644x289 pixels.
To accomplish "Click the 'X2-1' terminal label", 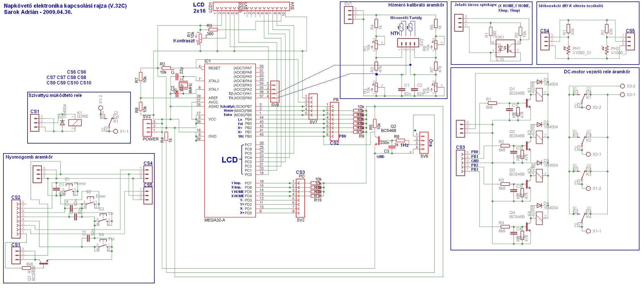I will pyautogui.click(x=597, y=154).
